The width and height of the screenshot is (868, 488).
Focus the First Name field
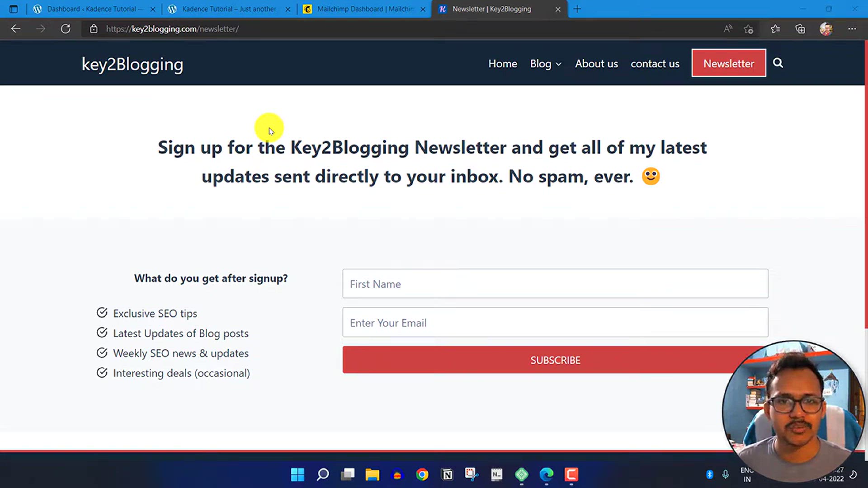pyautogui.click(x=555, y=284)
